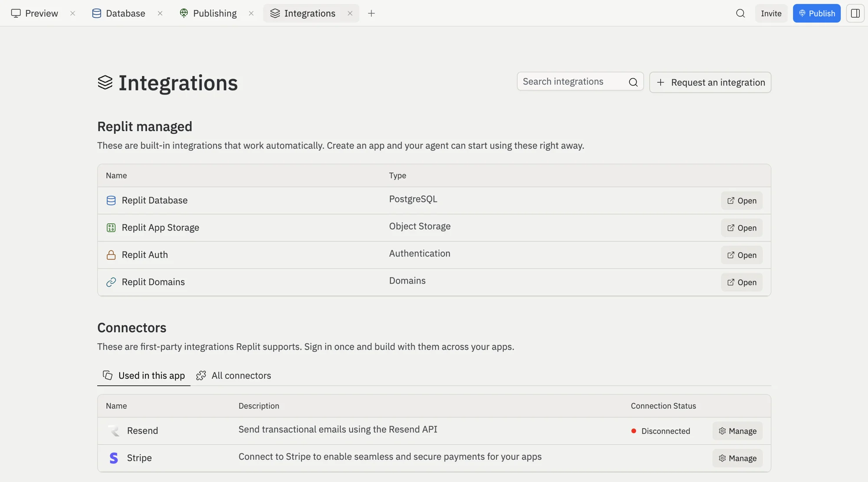The width and height of the screenshot is (868, 482).
Task: Click the Invite button
Action: 771,13
